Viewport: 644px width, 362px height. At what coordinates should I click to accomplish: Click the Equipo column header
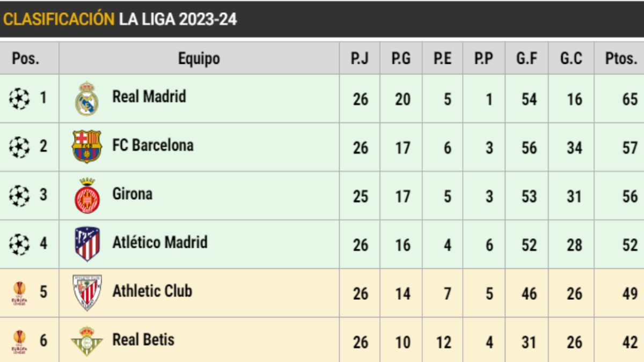[199, 58]
